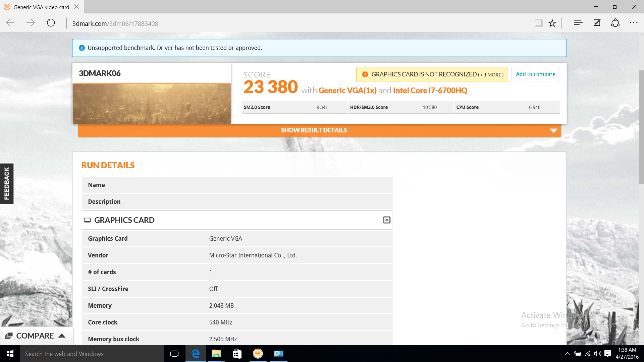Click the browser Forward arrow
The height and width of the screenshot is (362, 644).
(31, 23)
